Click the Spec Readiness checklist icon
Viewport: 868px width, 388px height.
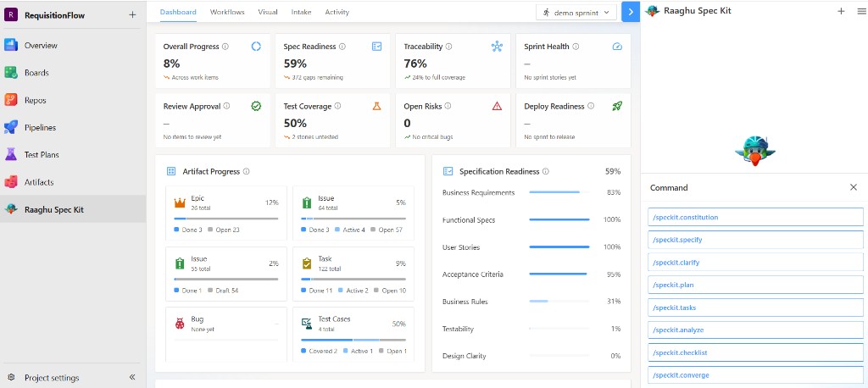click(x=376, y=47)
